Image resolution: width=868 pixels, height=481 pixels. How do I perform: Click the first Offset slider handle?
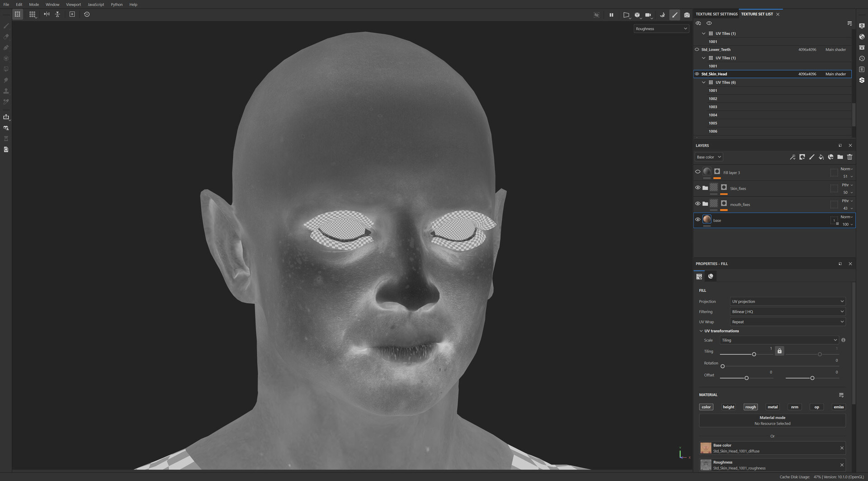(x=746, y=378)
